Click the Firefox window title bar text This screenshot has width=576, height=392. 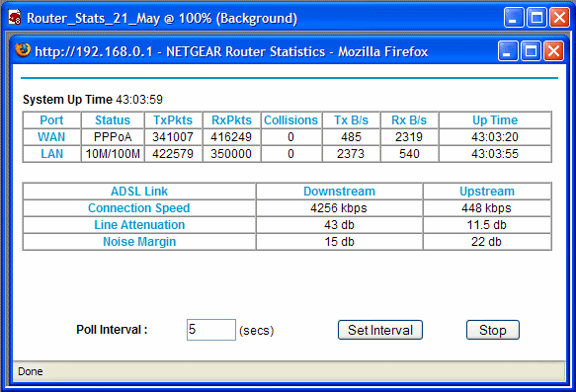click(x=231, y=51)
